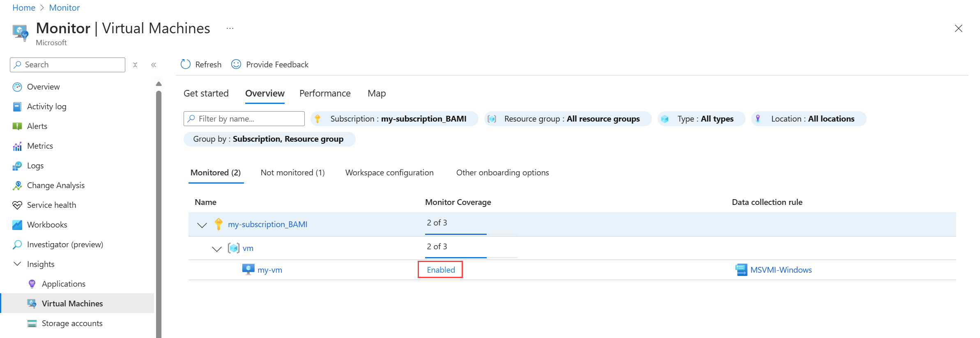Screen dimensions: 980x338
Task: Open the more options ellipsis beside the title
Action: pos(230,28)
